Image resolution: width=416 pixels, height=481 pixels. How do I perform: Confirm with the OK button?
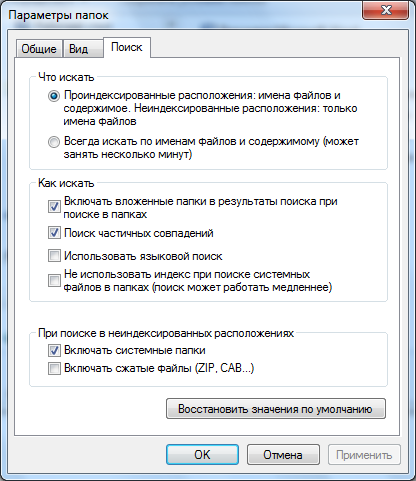click(202, 454)
